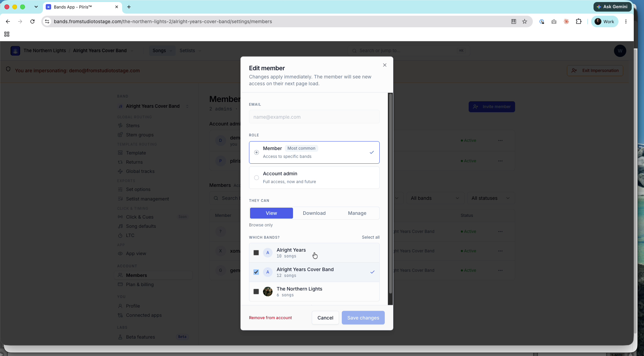Open Stems in the sidebar
The image size is (644, 356).
[x=133, y=125]
